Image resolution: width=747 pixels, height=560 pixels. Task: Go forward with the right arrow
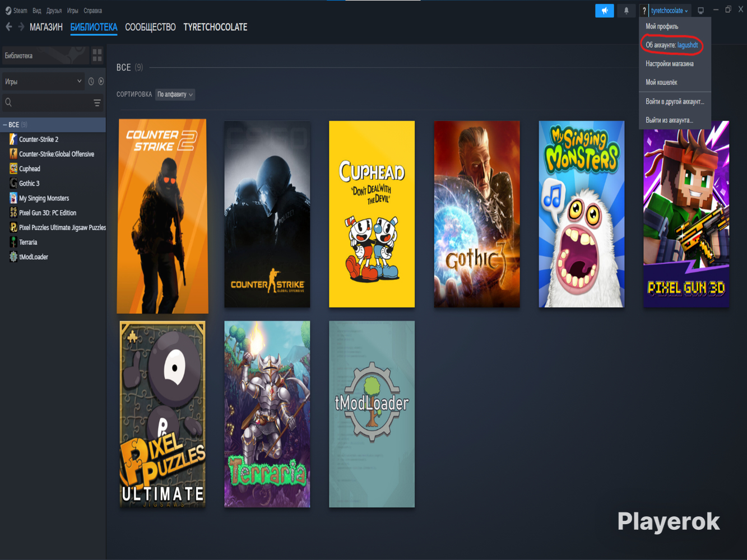click(x=21, y=27)
